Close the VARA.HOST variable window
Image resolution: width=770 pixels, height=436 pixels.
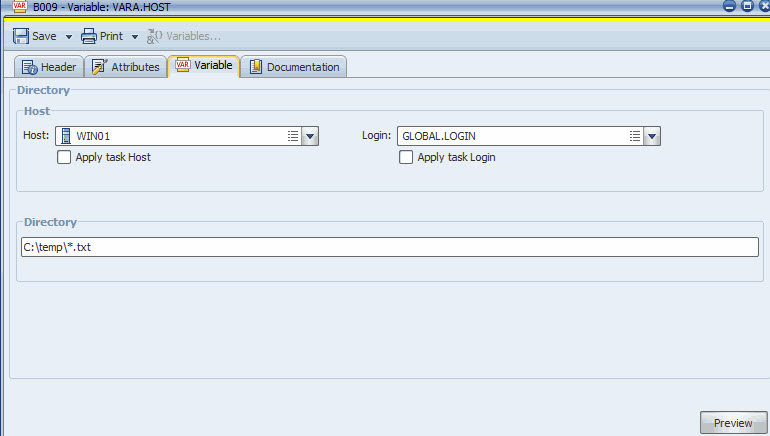point(762,6)
